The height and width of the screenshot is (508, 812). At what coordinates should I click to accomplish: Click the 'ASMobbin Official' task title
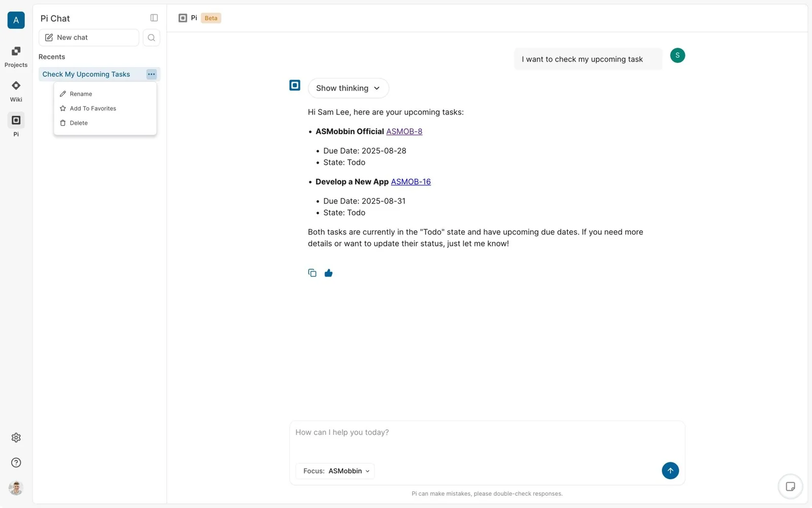coord(350,132)
